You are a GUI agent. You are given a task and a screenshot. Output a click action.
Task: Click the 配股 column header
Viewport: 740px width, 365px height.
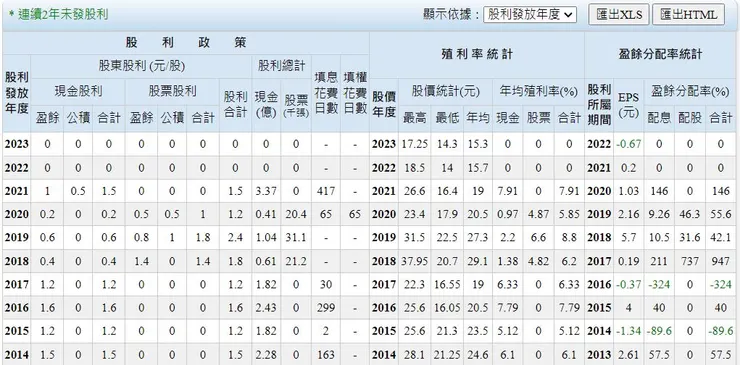(690, 118)
